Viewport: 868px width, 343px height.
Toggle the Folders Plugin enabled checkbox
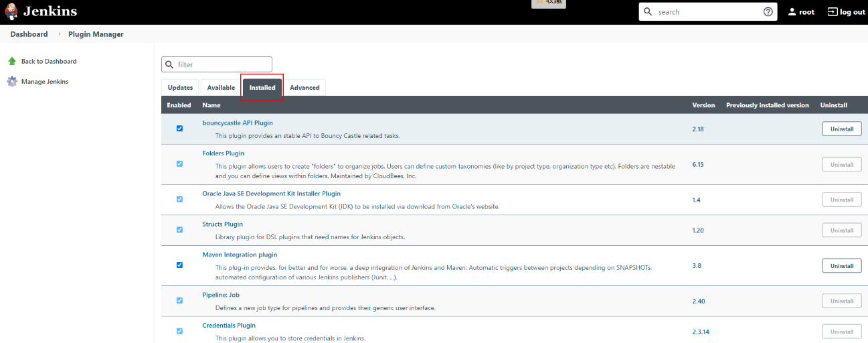179,163
